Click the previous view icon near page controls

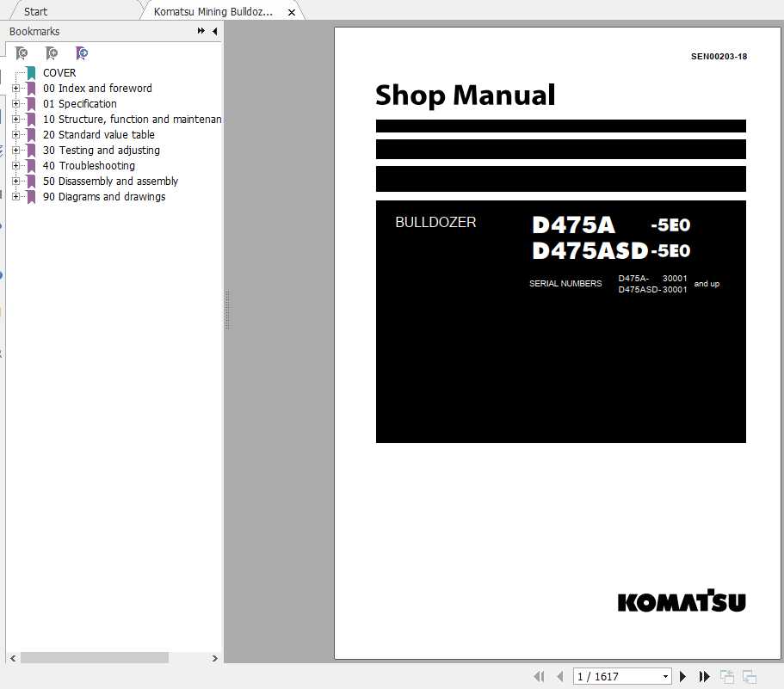point(725,675)
